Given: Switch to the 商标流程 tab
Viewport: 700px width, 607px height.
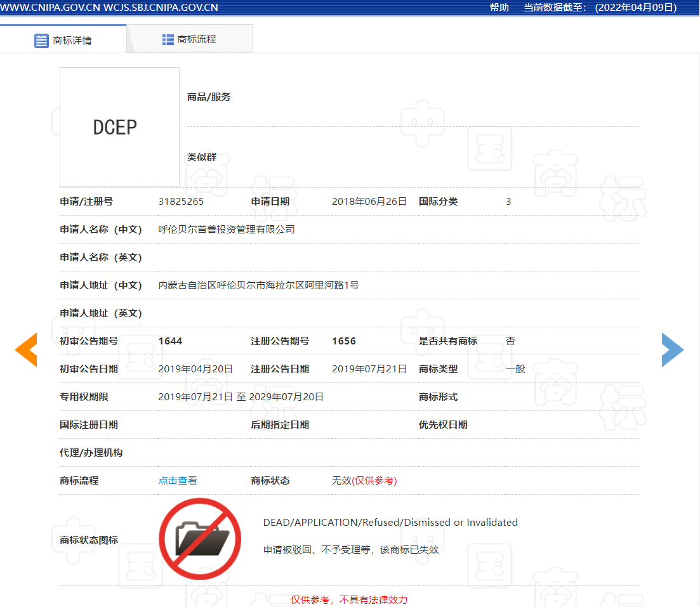Looking at the screenshot, I should [190, 39].
